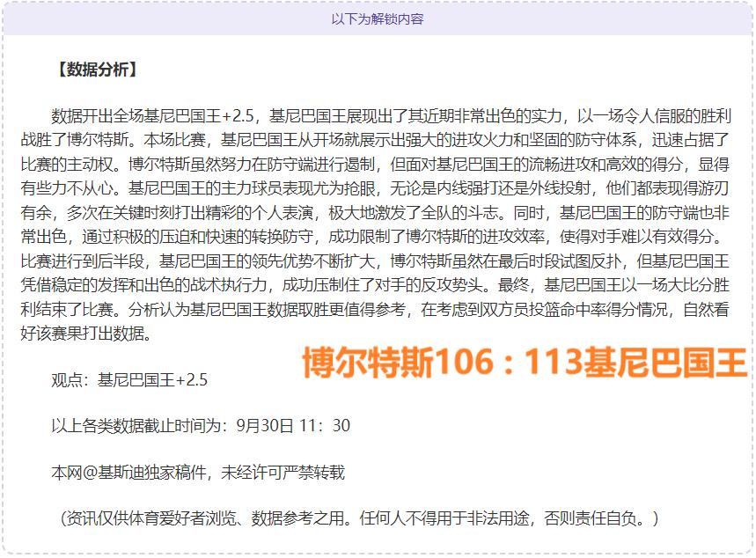Click the line starting '有些力不从心'
This screenshot has width=756, height=558.
375,188
